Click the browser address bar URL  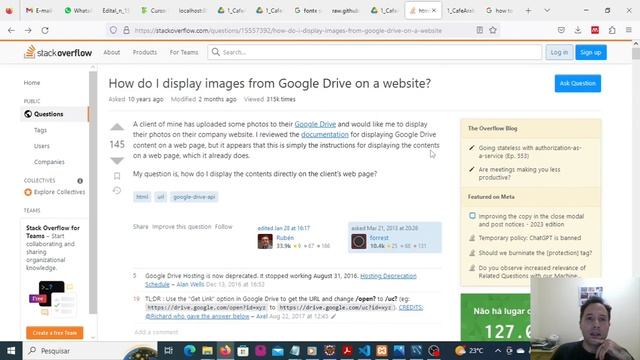(x=288, y=31)
